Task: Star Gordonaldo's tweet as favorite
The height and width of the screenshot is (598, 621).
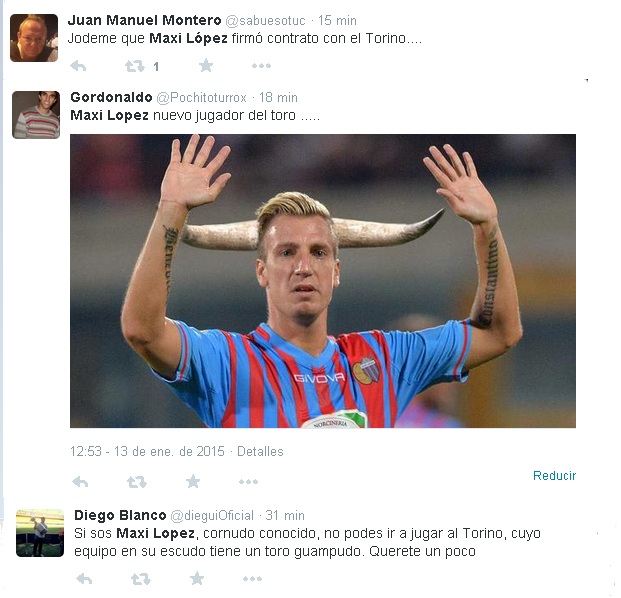Action: tap(193, 481)
